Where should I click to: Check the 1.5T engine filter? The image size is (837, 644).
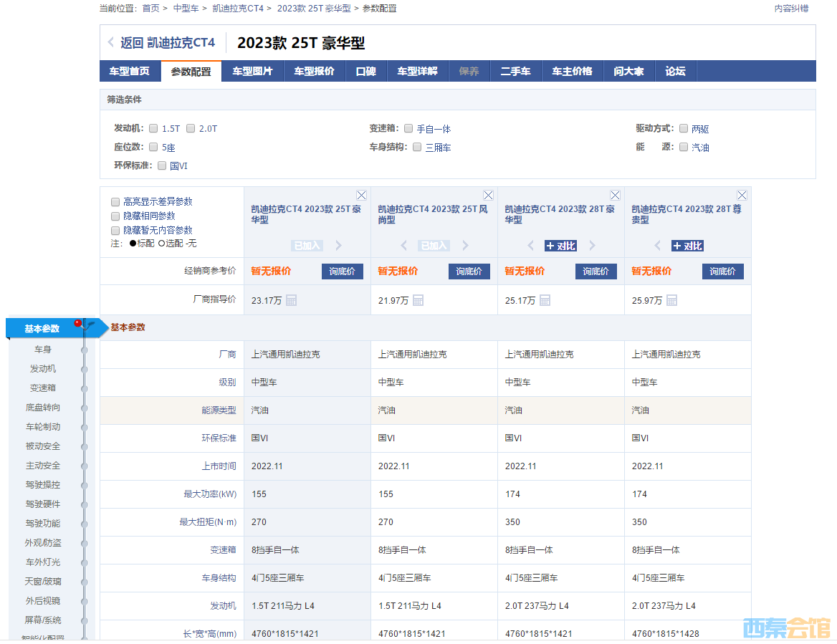click(153, 128)
